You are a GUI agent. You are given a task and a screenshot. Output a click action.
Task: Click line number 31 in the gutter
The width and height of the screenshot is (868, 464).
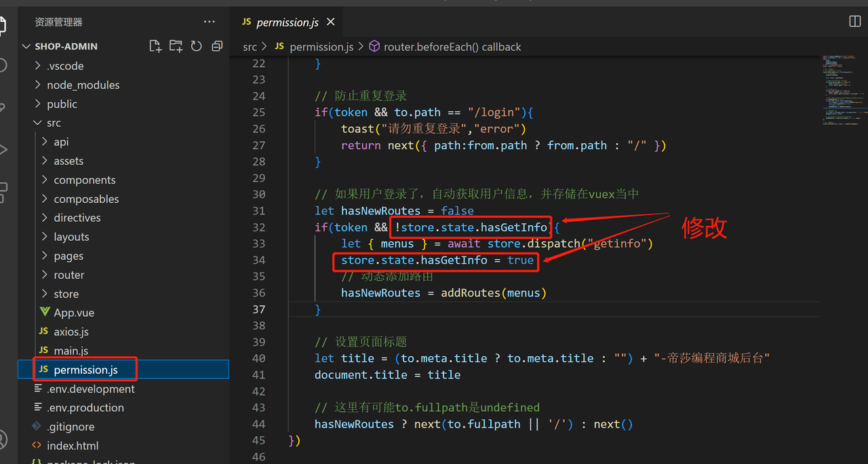259,211
